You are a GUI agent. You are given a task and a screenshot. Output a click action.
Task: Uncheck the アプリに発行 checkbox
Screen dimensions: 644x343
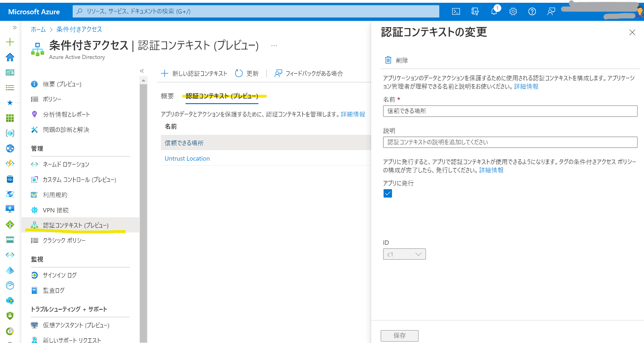pos(387,193)
